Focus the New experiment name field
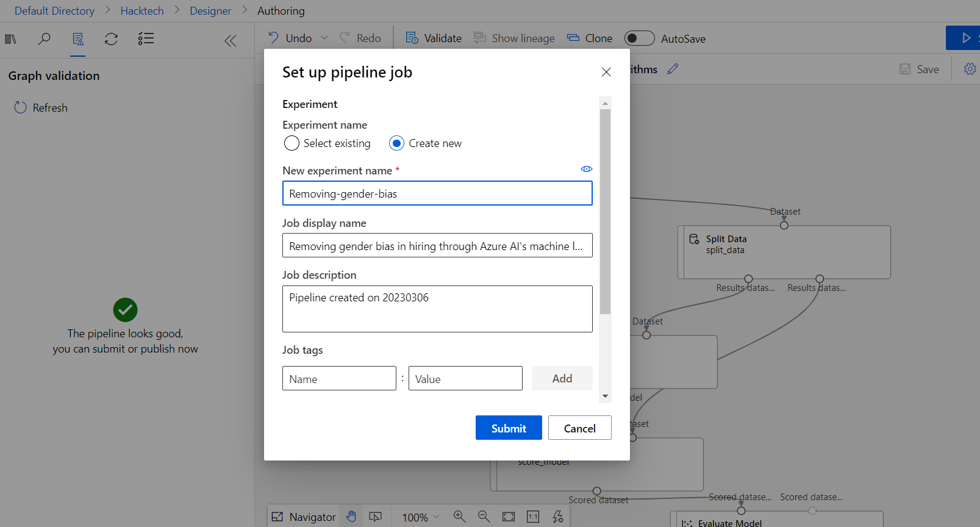 click(437, 193)
